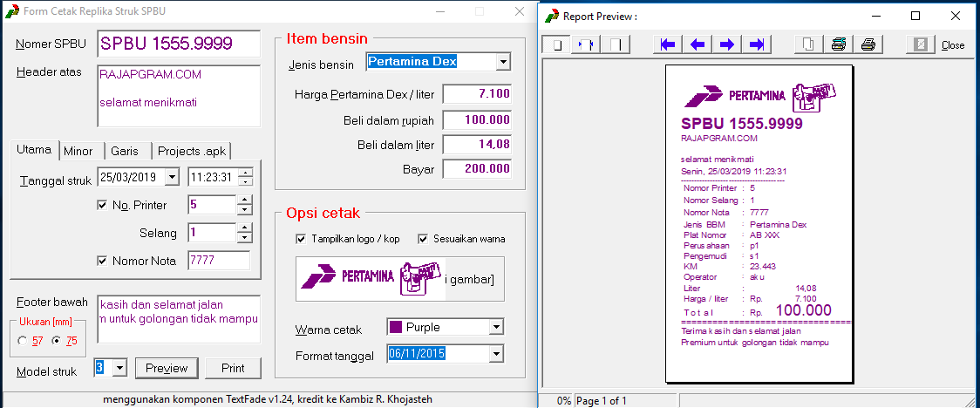Increase No. Printer value with up arrow
This screenshot has height=408, width=980.
(244, 200)
